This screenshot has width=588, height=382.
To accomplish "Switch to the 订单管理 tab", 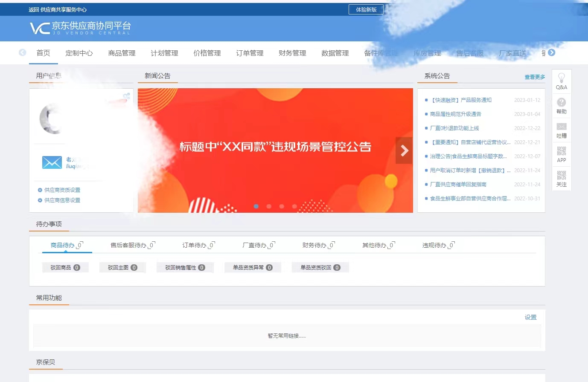I will click(x=250, y=53).
